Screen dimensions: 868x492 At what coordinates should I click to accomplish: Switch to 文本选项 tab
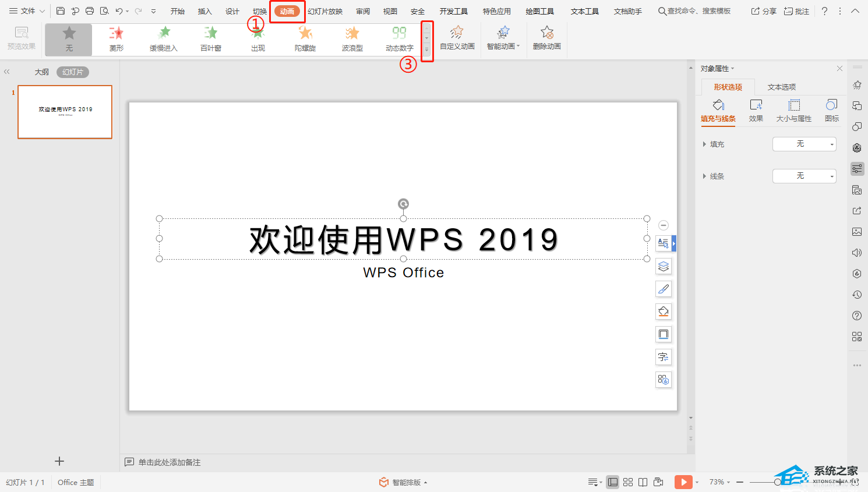click(782, 87)
